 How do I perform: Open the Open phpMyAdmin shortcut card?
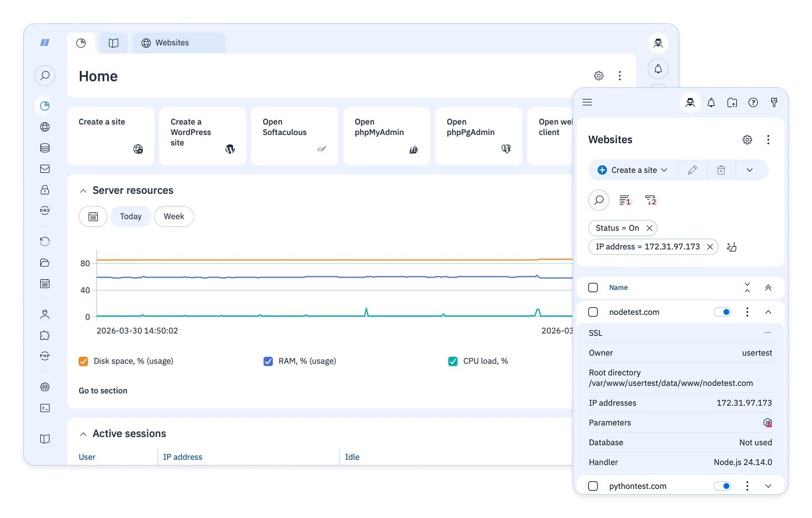(386, 136)
